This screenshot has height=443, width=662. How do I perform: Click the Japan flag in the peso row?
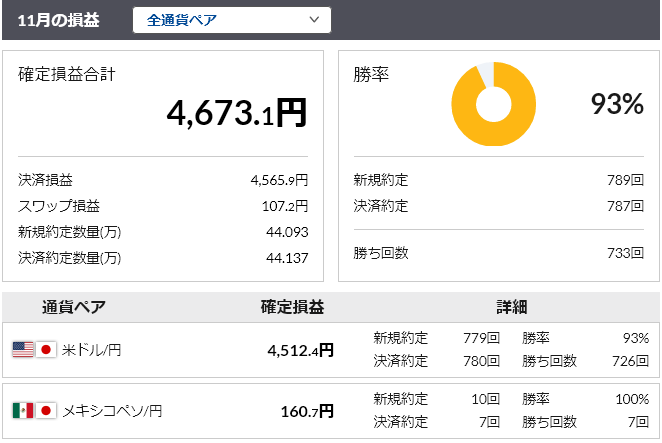pos(46,410)
